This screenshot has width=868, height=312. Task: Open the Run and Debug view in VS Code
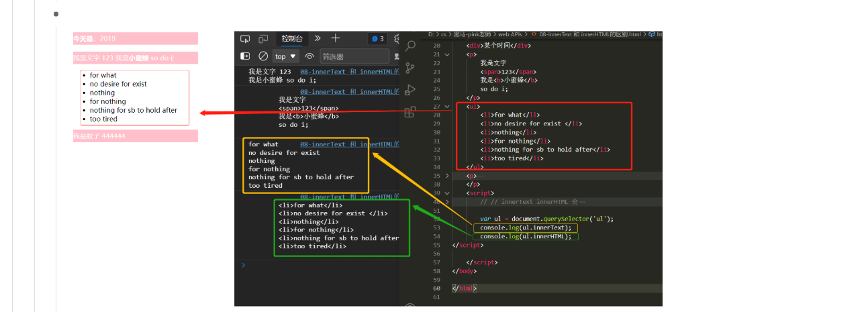[x=410, y=89]
